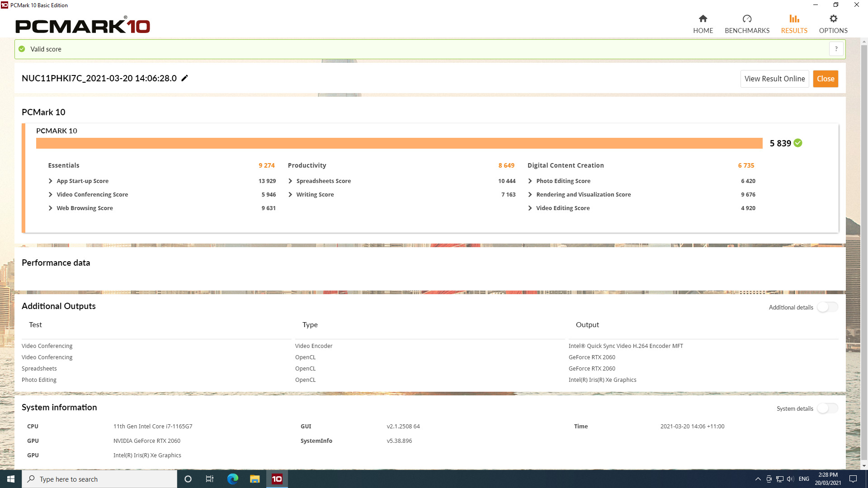Click the PCMark title bar app icon
868x488 pixels.
click(5, 5)
